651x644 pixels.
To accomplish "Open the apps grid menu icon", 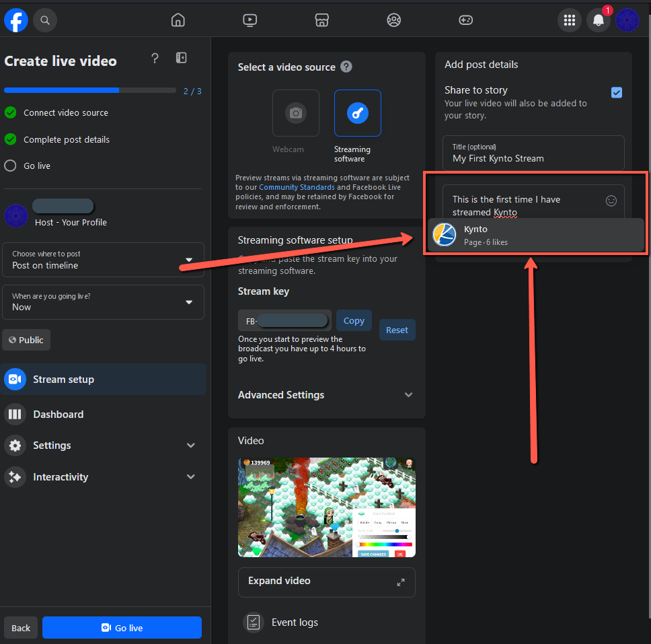I will tap(569, 20).
